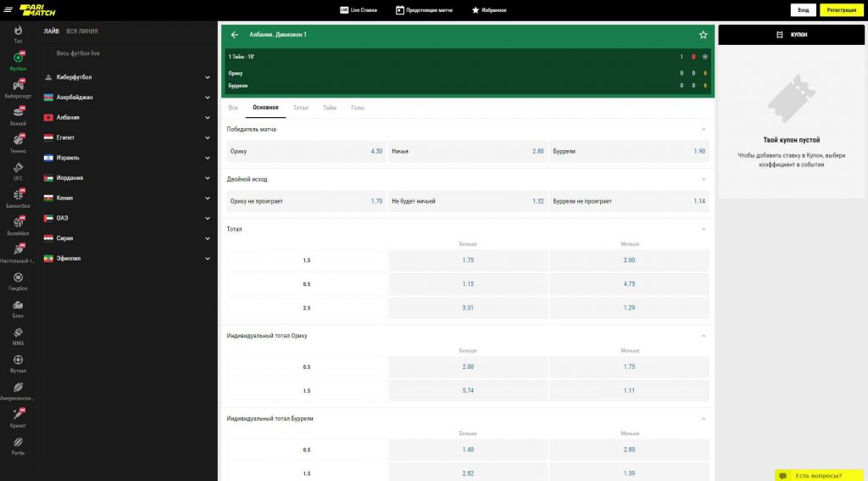Collapse the Тотал section

coord(704,229)
